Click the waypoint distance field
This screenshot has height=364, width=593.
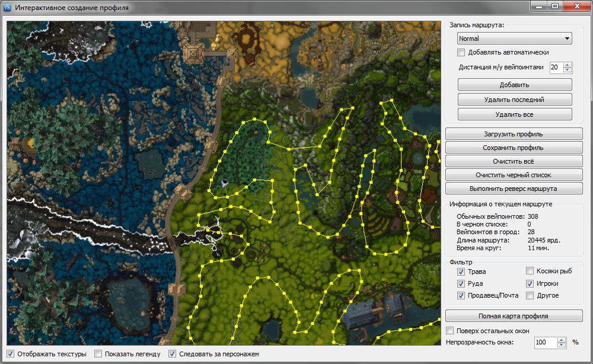tap(556, 68)
